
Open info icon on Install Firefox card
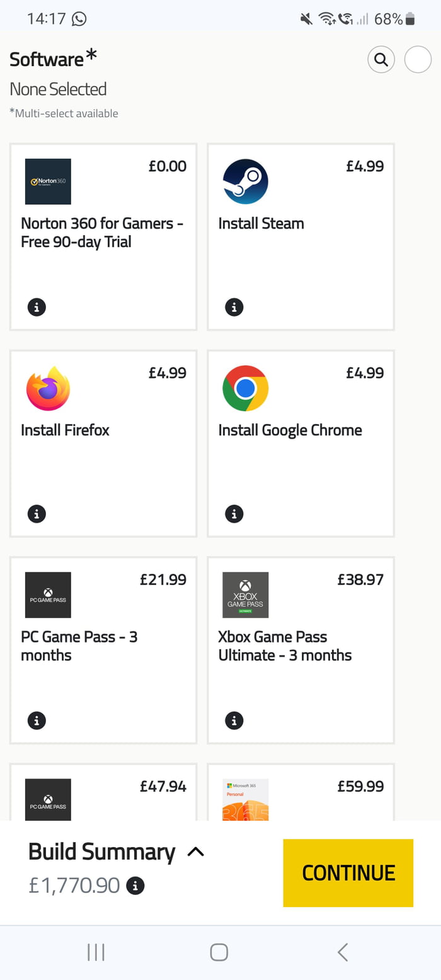[37, 514]
